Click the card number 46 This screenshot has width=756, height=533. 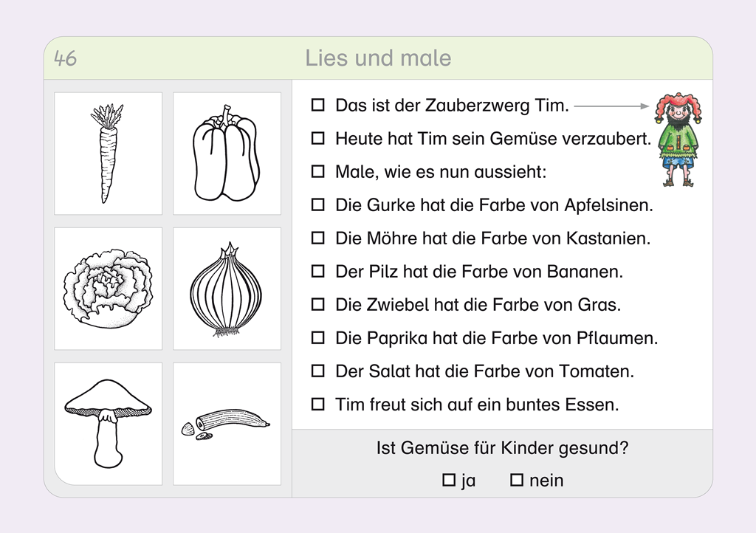[x=66, y=58]
